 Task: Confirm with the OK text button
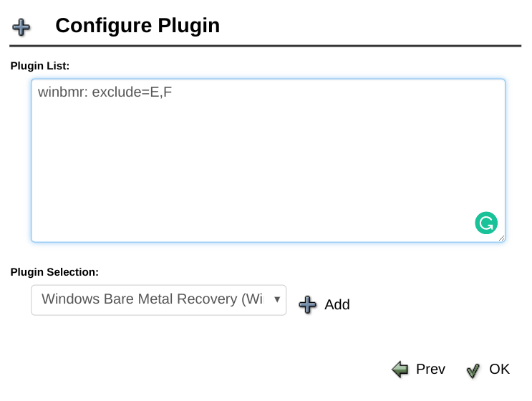[x=499, y=369]
